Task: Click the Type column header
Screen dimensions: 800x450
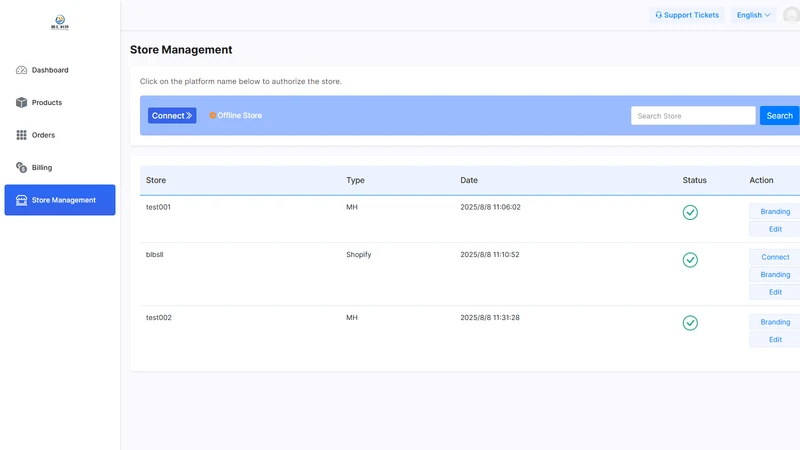Action: [355, 180]
